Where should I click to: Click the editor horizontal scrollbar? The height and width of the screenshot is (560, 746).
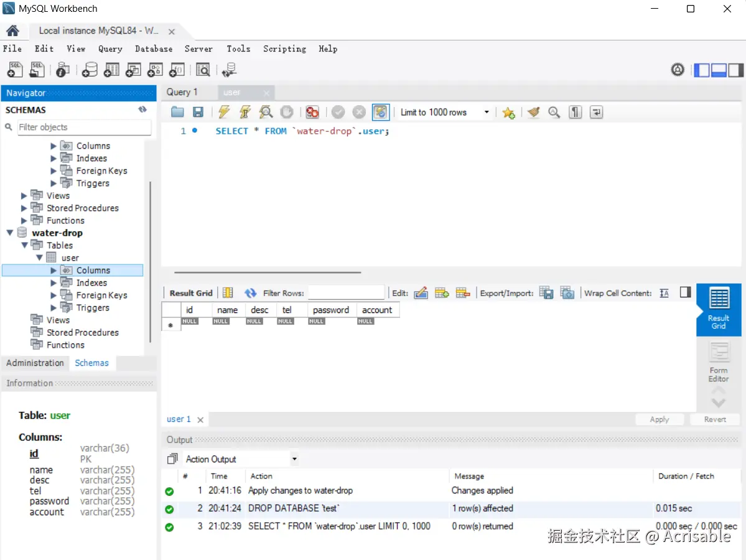tap(268, 273)
